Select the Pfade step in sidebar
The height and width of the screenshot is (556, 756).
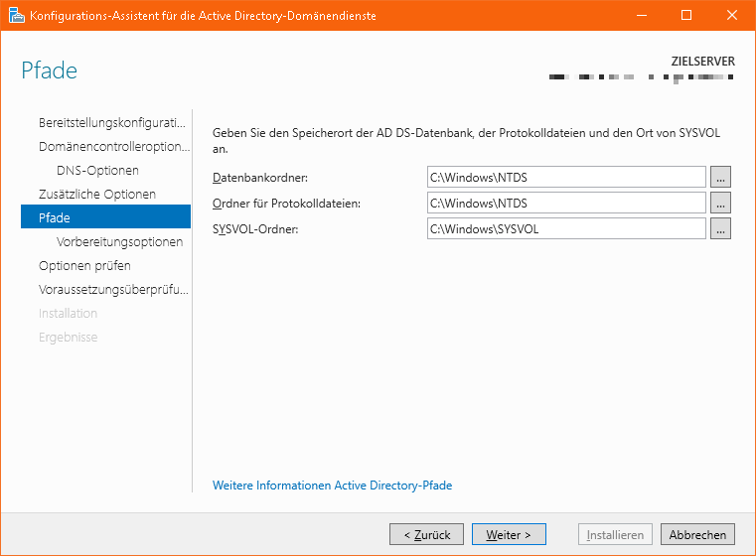coord(104,218)
